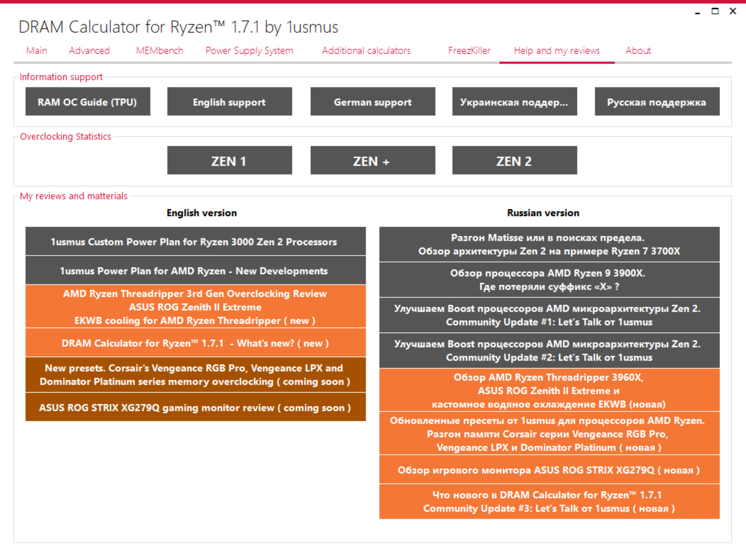This screenshot has height=560, width=746.
Task: Maximize the DRAM Calculator window
Action: coord(715,11)
